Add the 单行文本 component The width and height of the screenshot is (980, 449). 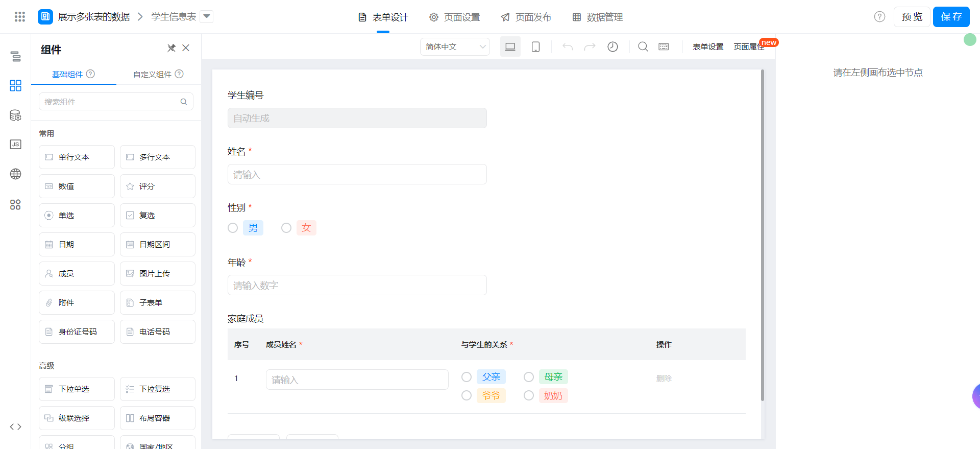pyautogui.click(x=77, y=157)
